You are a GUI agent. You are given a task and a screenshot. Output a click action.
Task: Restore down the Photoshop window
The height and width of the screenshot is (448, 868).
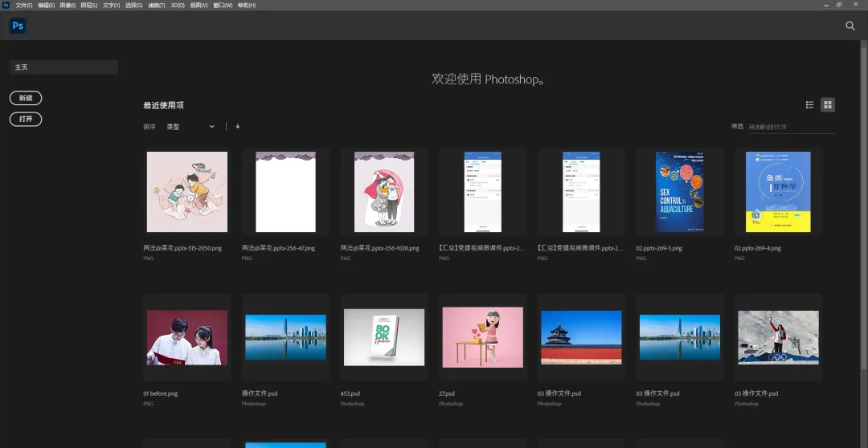pos(839,5)
